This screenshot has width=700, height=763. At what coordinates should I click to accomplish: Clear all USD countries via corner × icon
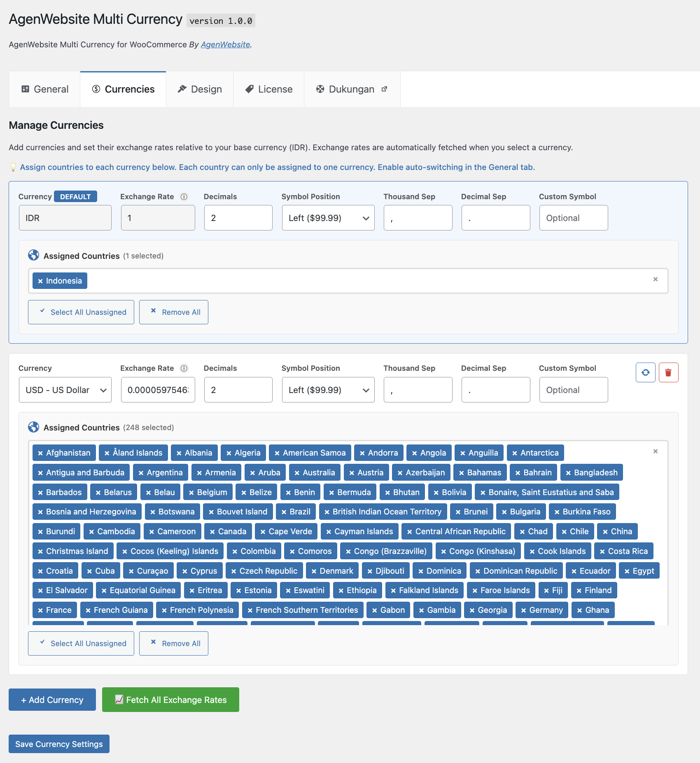click(x=655, y=451)
